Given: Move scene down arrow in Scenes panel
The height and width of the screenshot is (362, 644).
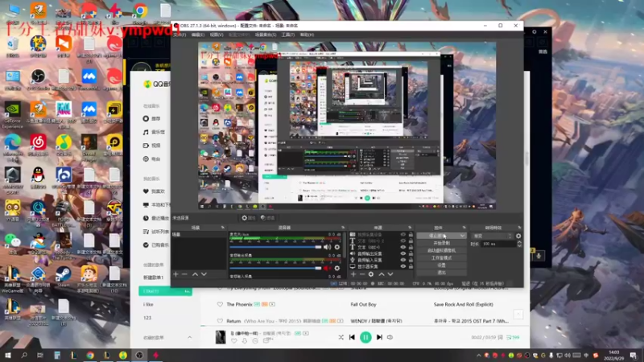Looking at the screenshot, I should coord(204,274).
